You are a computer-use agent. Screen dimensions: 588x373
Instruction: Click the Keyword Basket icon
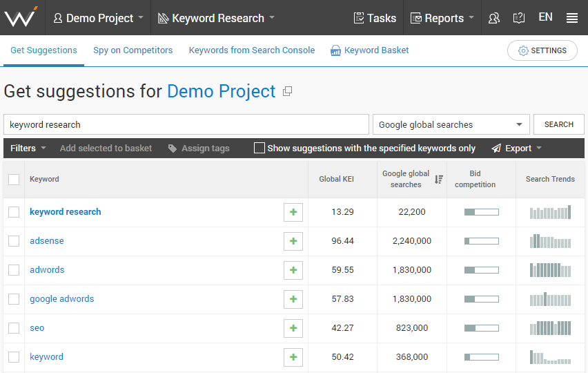click(x=335, y=50)
